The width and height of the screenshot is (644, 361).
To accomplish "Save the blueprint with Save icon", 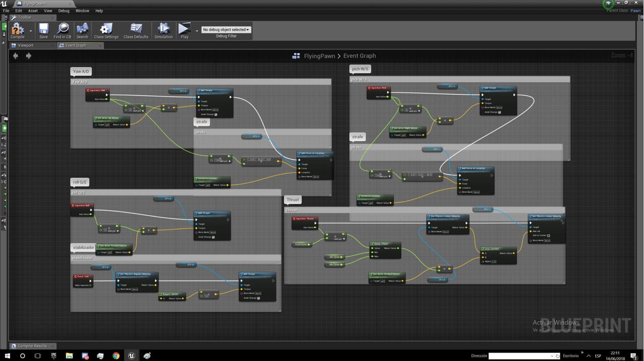I will pyautogui.click(x=44, y=31).
